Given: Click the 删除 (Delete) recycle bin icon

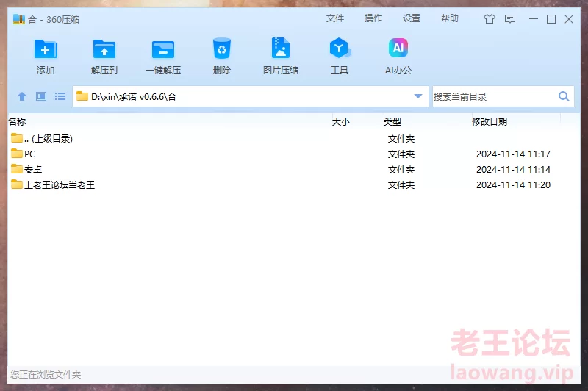Looking at the screenshot, I should point(222,48).
